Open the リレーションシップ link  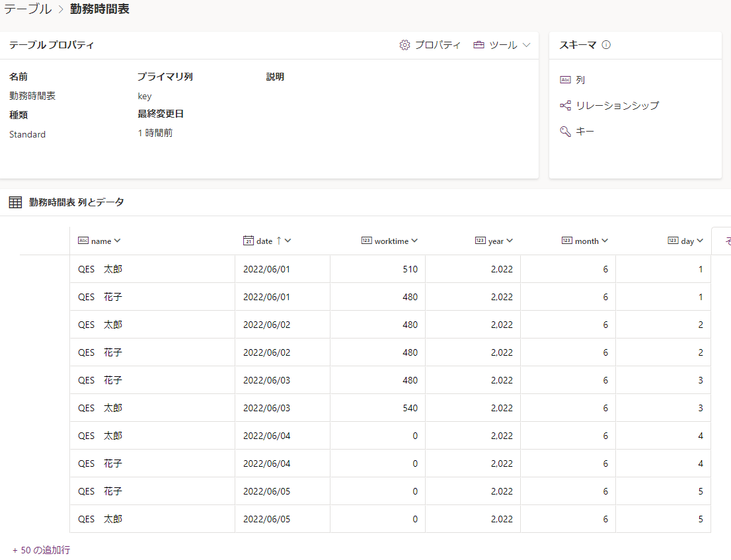[617, 106]
